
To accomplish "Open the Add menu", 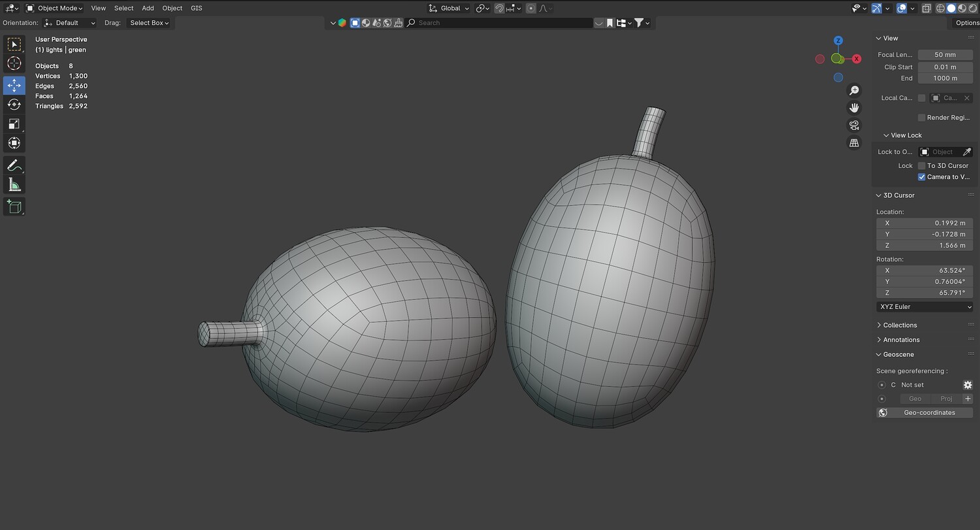I will tap(148, 8).
